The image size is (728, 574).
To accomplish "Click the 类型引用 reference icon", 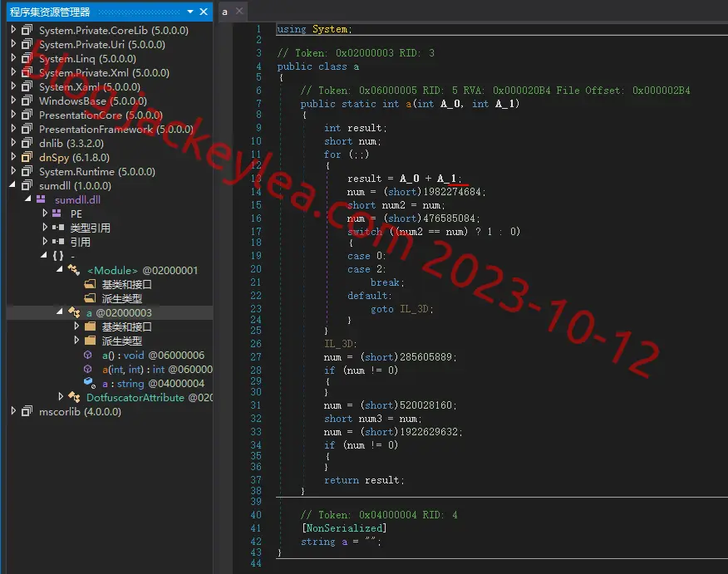I will point(58,228).
